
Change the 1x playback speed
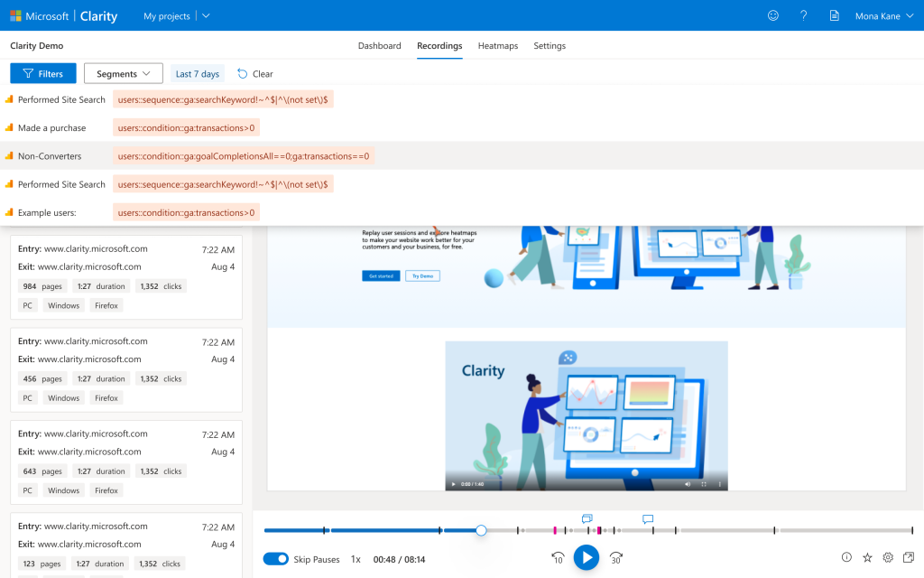tap(356, 559)
